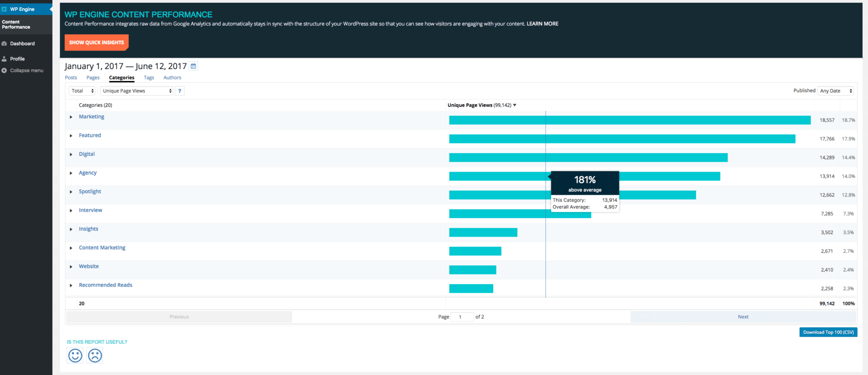The height and width of the screenshot is (375, 868).
Task: Open the Content Marketing category link
Action: [102, 248]
